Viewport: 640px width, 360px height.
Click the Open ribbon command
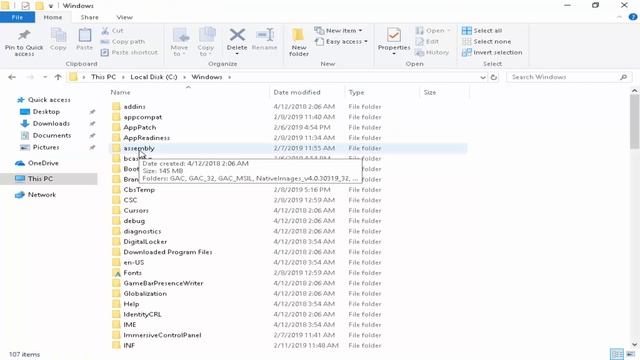433,31
